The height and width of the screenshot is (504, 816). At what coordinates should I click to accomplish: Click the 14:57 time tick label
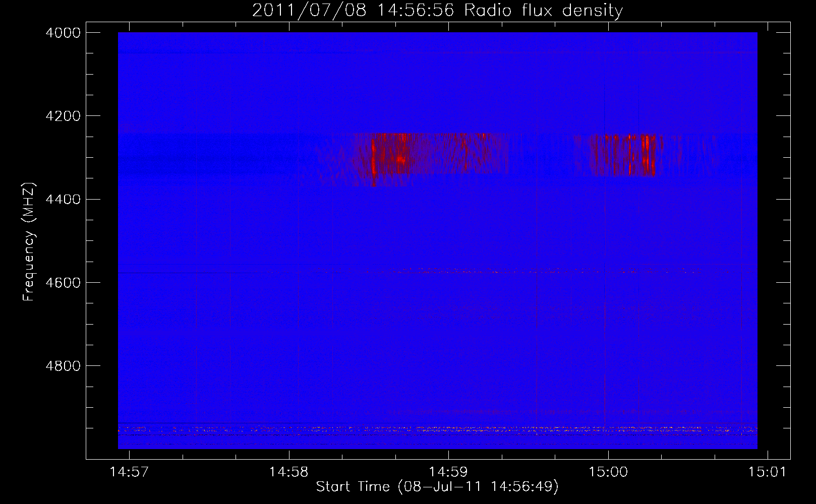point(130,472)
